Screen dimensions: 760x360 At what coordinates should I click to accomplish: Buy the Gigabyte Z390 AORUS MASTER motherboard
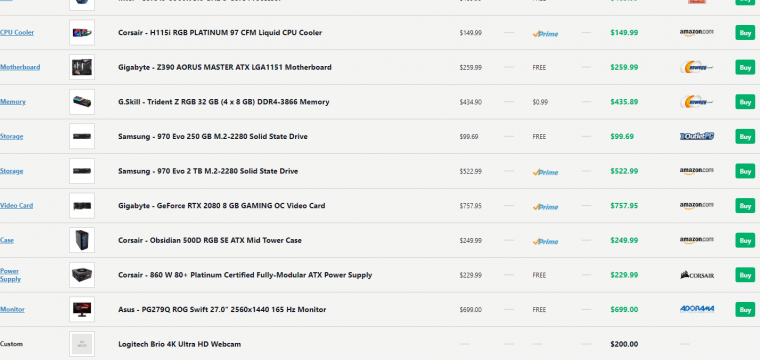pos(745,67)
